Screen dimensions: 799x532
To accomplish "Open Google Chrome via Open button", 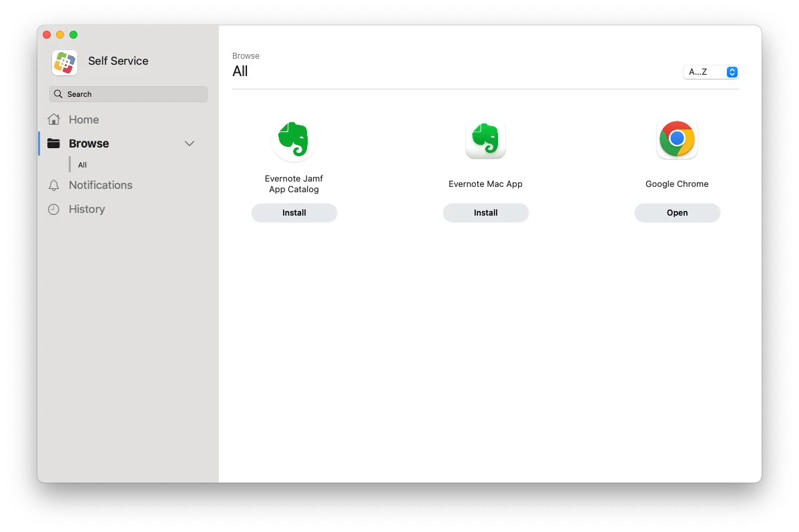I will point(678,212).
